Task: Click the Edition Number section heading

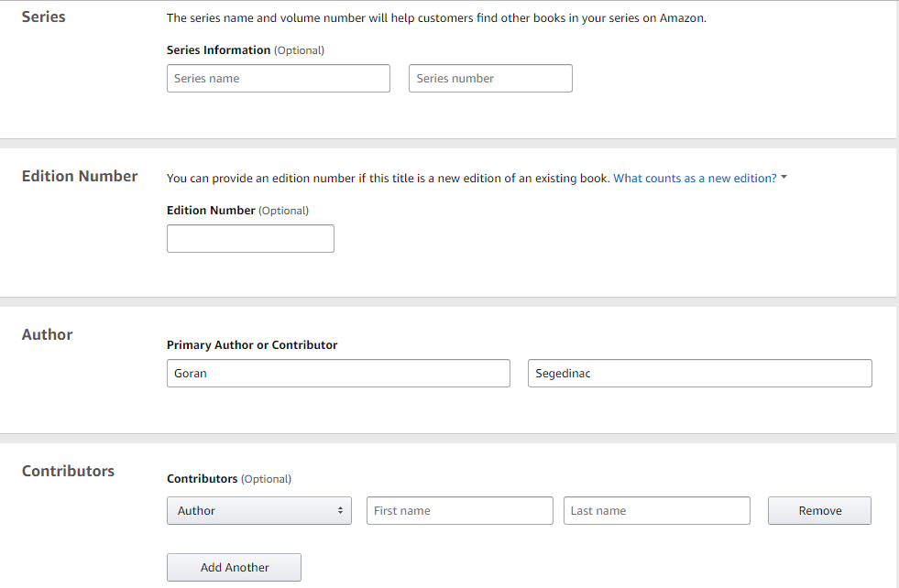Action: pos(80,177)
